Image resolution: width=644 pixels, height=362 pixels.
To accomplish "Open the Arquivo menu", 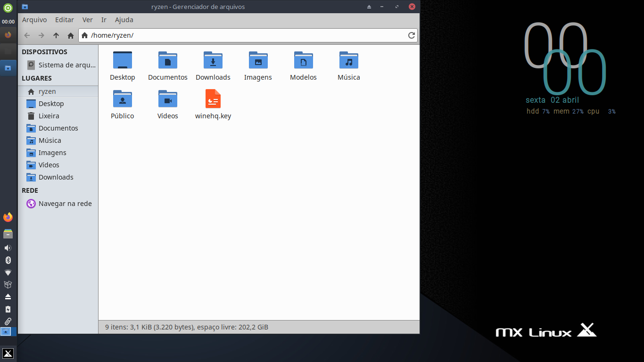I will tap(34, 20).
